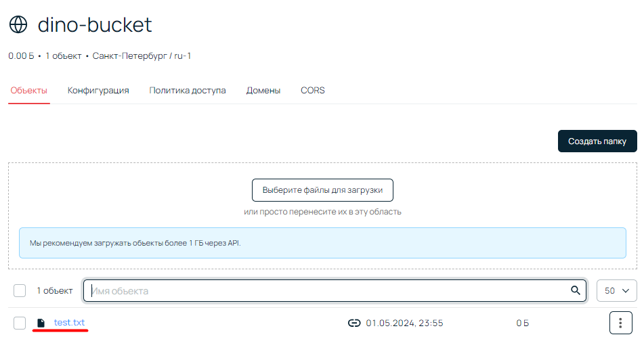Image resolution: width=644 pixels, height=362 pixels.
Task: Focus the Имя объекта search field
Action: click(325, 291)
